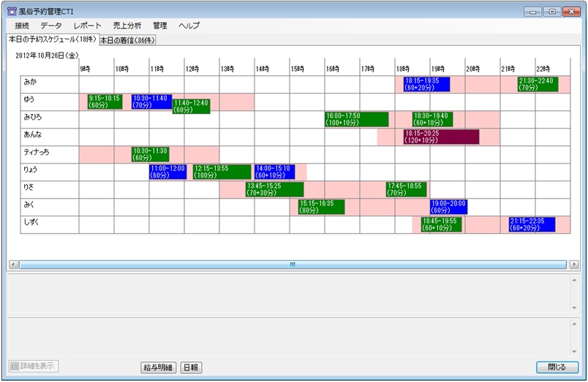588x382 pixels.
Task: Select the 本日の予約スケジュール tab
Action: point(50,39)
